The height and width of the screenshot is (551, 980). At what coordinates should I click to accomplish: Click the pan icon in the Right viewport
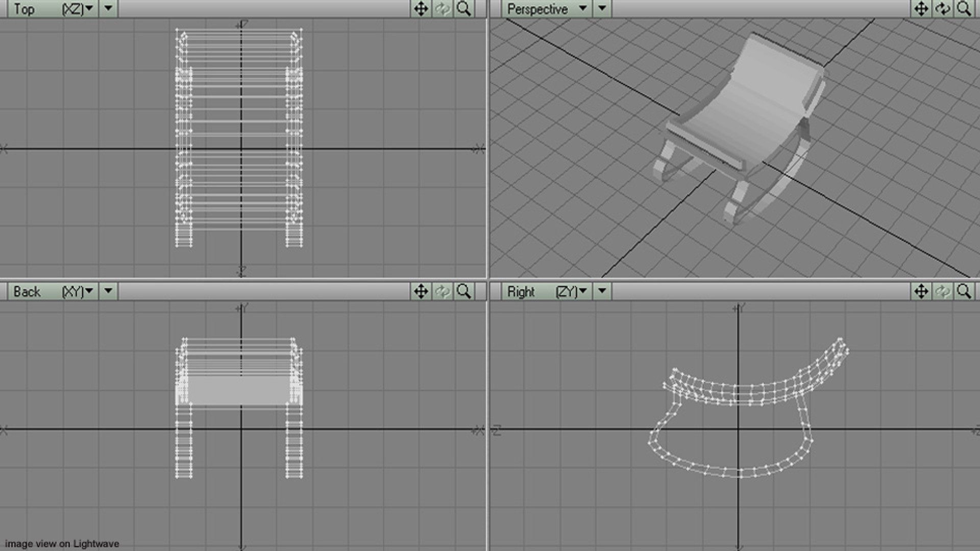coord(921,291)
